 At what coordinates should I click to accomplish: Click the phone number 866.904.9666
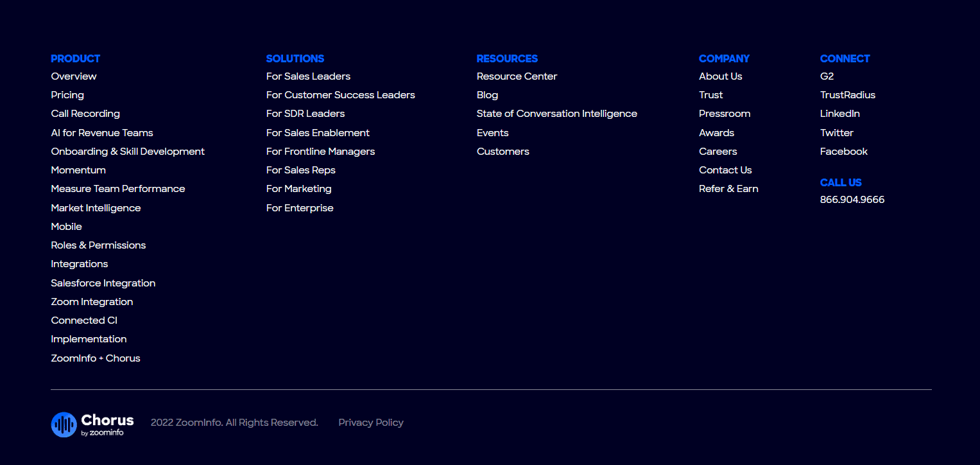tap(852, 200)
